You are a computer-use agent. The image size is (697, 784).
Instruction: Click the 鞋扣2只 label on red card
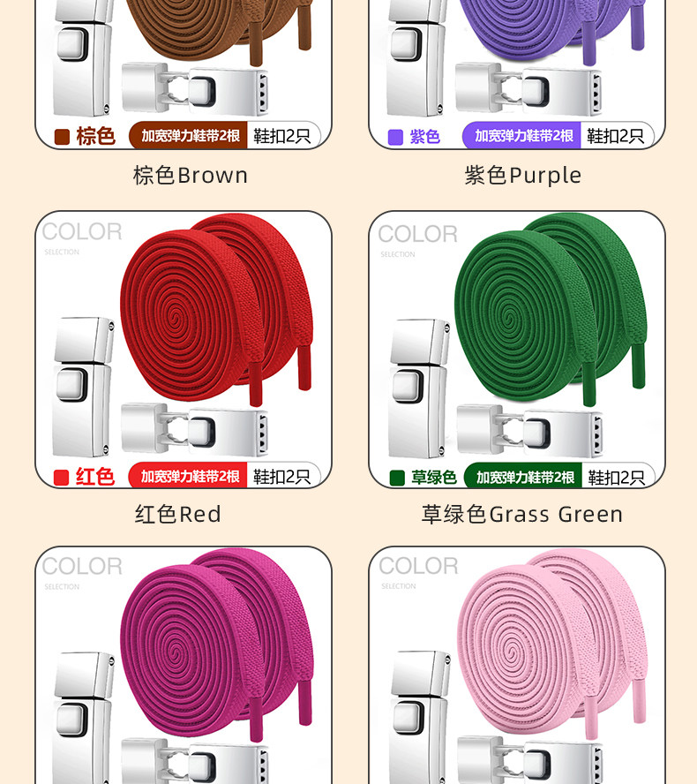coord(282,477)
